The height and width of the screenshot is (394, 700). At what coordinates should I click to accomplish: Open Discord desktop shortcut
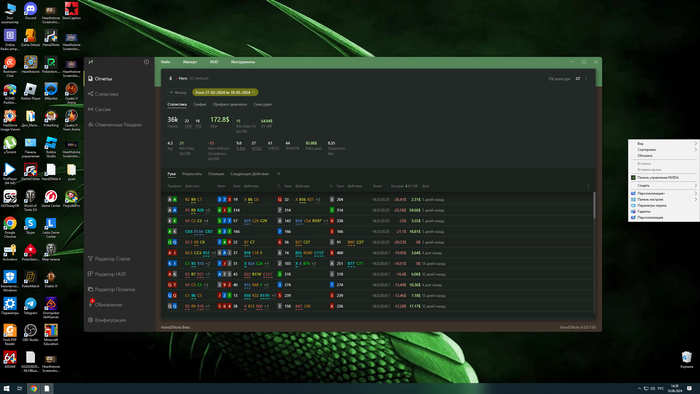[30, 11]
